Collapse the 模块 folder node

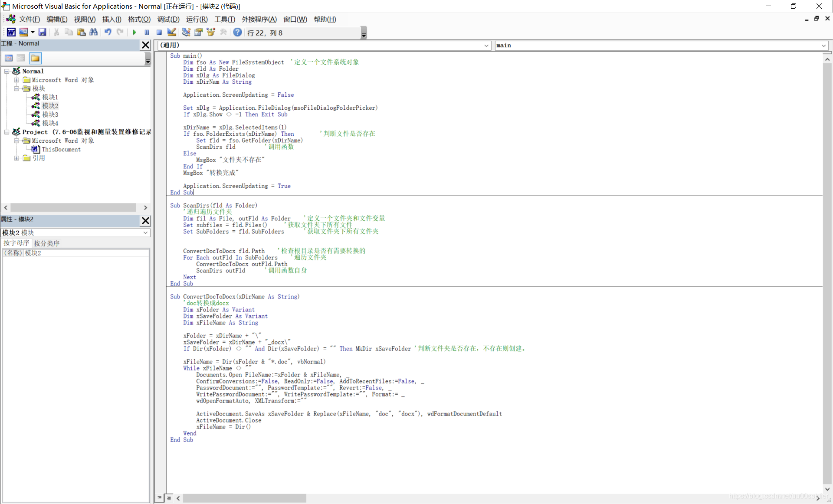point(16,88)
